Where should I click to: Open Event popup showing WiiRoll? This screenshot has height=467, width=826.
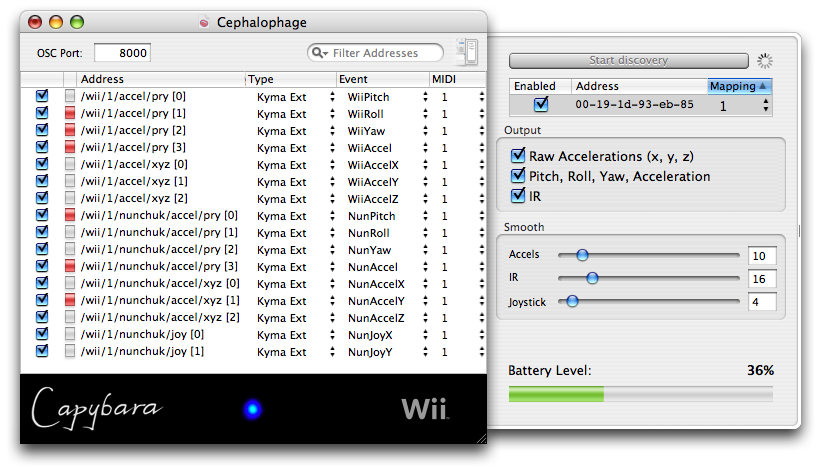pyautogui.click(x=387, y=114)
